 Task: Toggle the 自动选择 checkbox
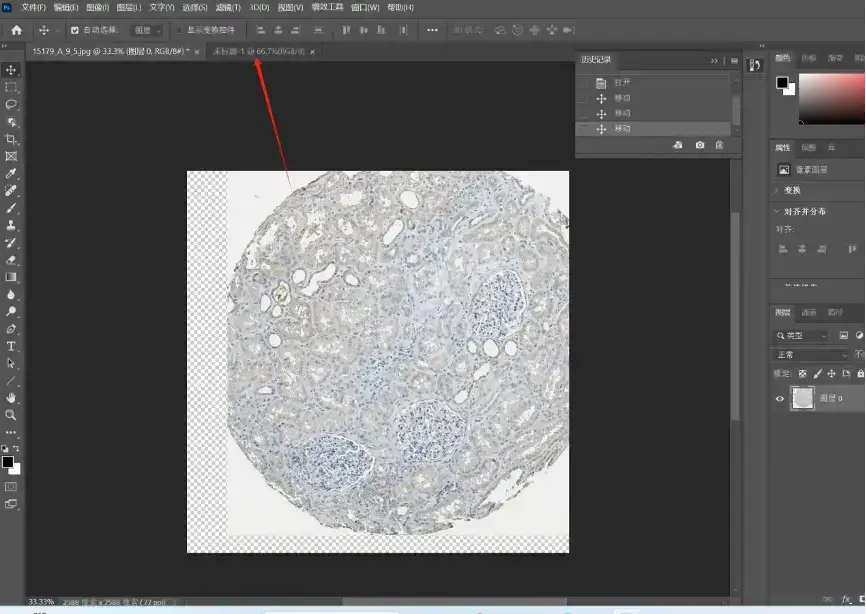[x=75, y=30]
